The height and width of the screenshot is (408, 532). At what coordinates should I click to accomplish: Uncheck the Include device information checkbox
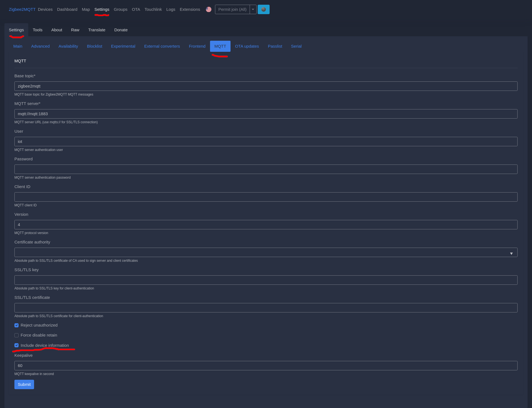pos(17,345)
